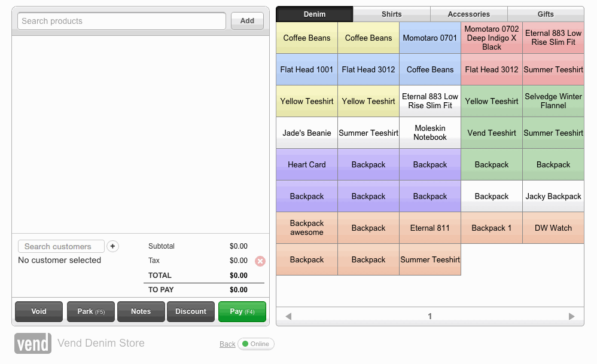Click the Add button
Viewport: 597px width, 364px height.
[247, 21]
